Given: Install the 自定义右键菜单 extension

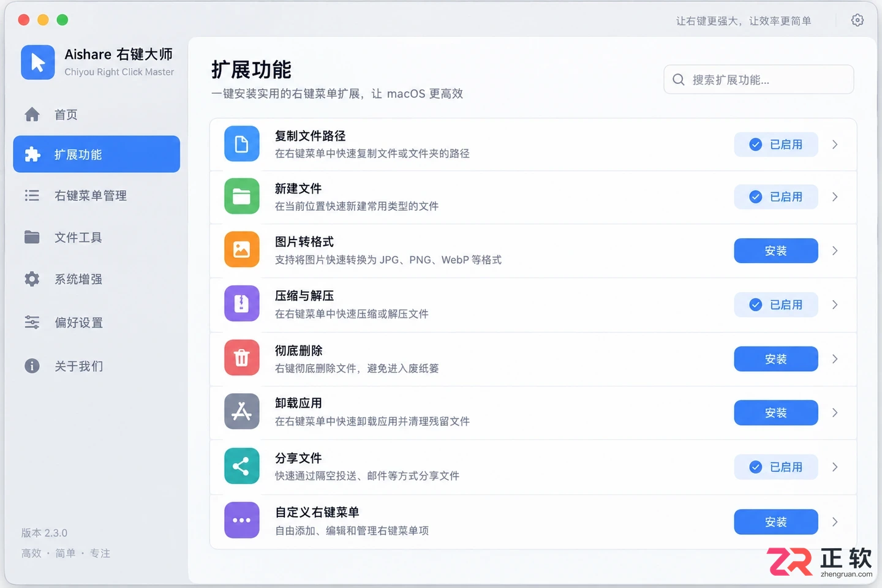Looking at the screenshot, I should pyautogui.click(x=776, y=522).
